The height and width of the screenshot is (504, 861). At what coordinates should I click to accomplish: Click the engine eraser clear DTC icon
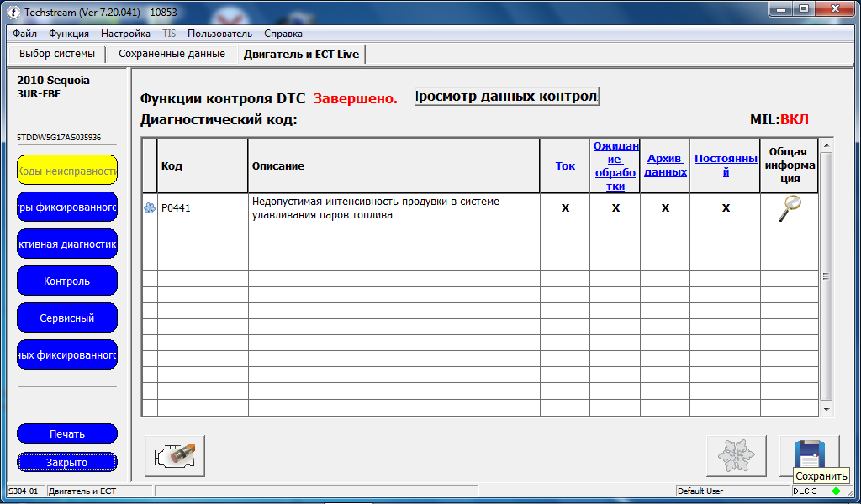(175, 456)
